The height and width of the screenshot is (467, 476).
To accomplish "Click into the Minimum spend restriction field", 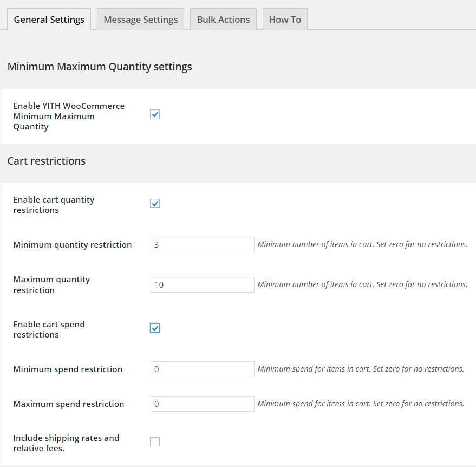I will (x=202, y=369).
